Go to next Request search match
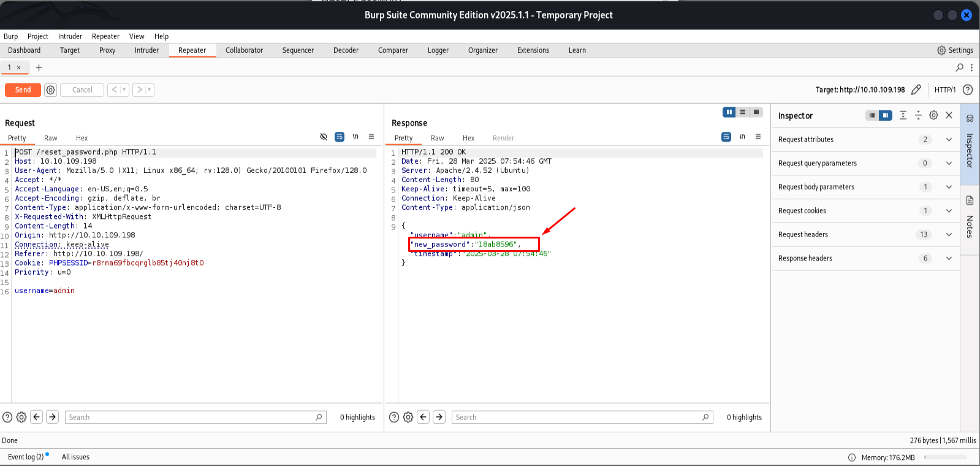 [x=53, y=417]
